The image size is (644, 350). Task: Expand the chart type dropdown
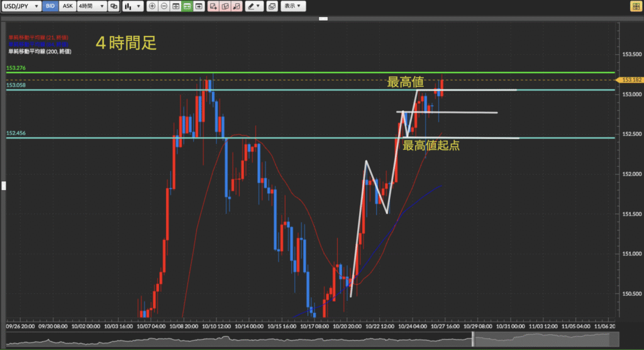tap(132, 6)
